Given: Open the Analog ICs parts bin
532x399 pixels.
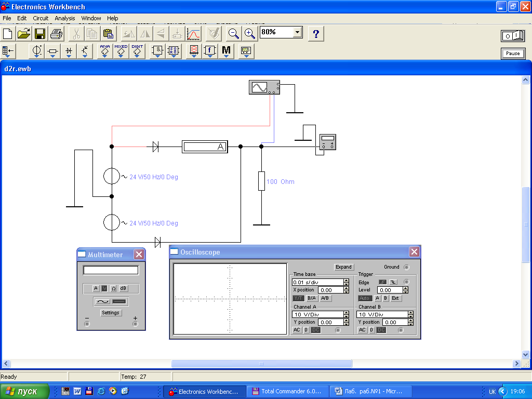Looking at the screenshot, I should (x=105, y=51).
